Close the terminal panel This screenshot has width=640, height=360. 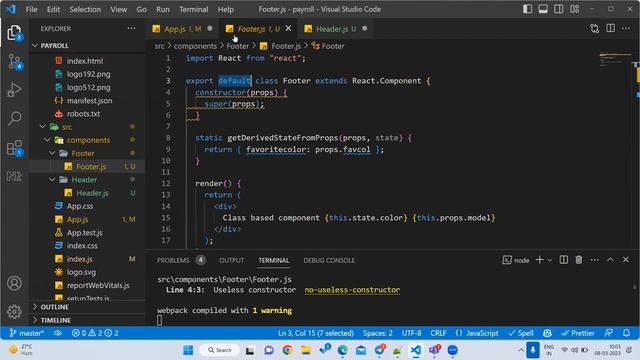pos(626,260)
